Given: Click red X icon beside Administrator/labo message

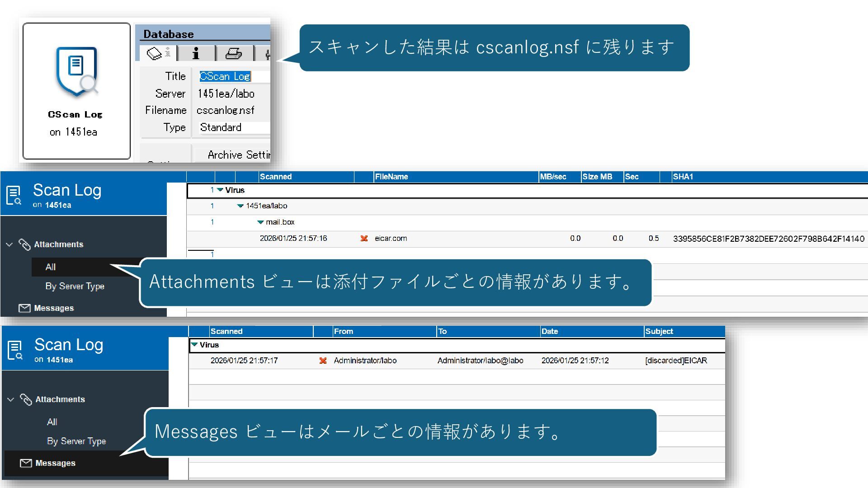Looking at the screenshot, I should [x=323, y=361].
